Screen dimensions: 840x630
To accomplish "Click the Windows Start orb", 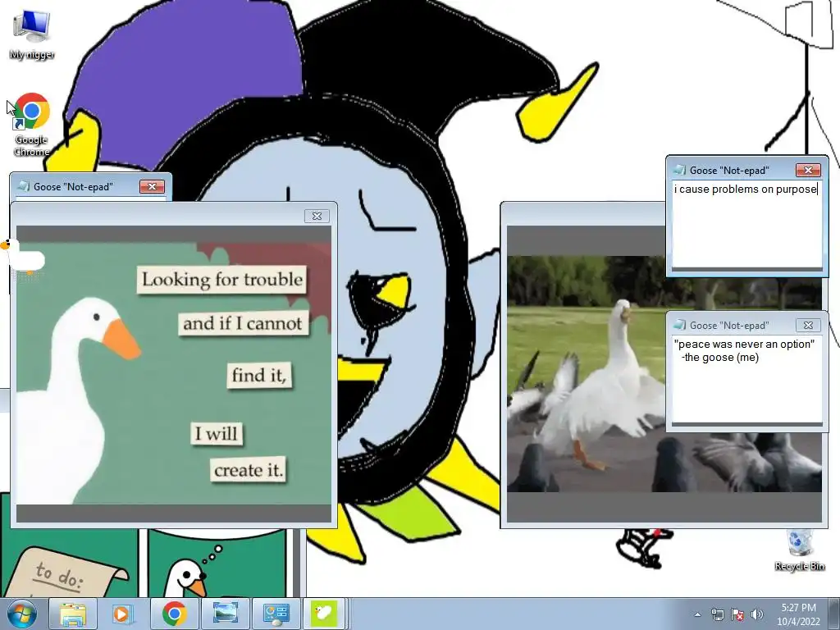I will pos(22,614).
